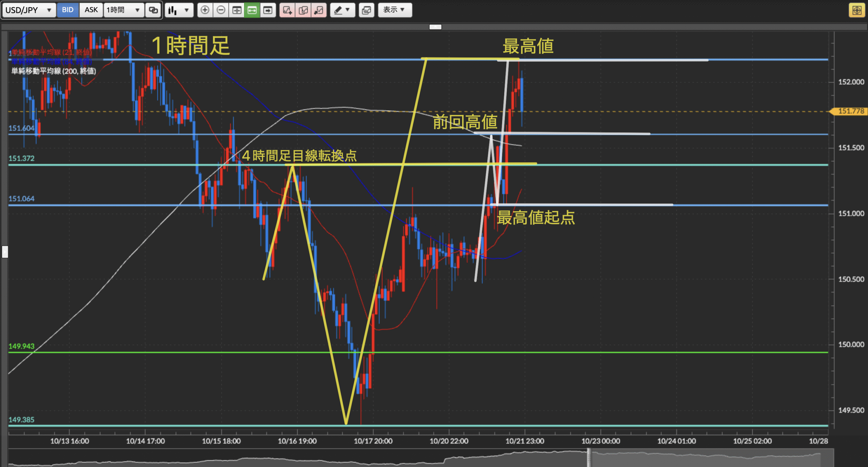Open the pencil drawing tools menu
The width and height of the screenshot is (868, 467).
tap(342, 10)
